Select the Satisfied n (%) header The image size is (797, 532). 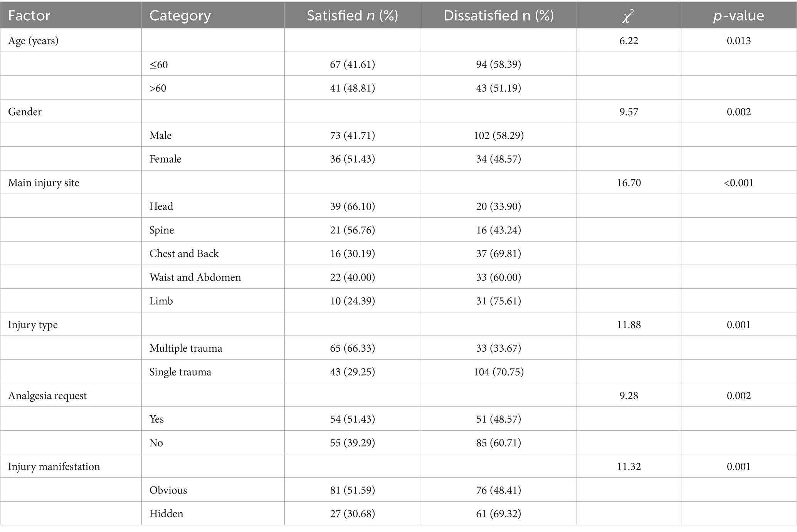tap(352, 15)
